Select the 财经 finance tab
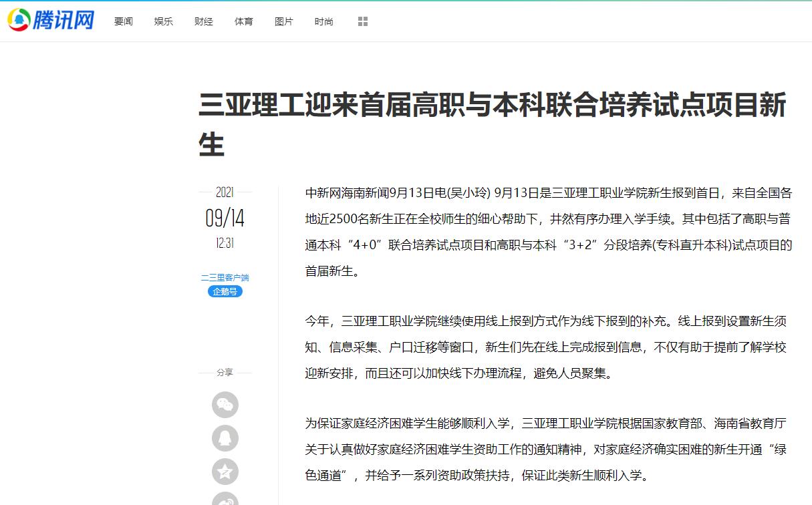 (x=204, y=21)
